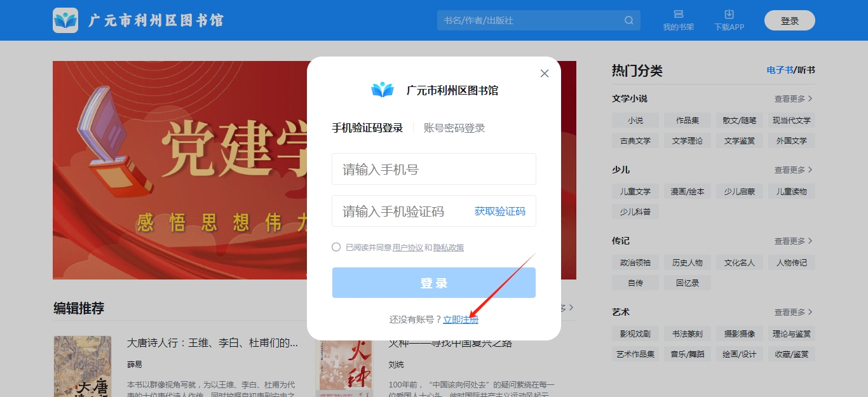The height and width of the screenshot is (397, 868).
Task: Expand 查看更多 for 文学小说
Action: click(789, 98)
